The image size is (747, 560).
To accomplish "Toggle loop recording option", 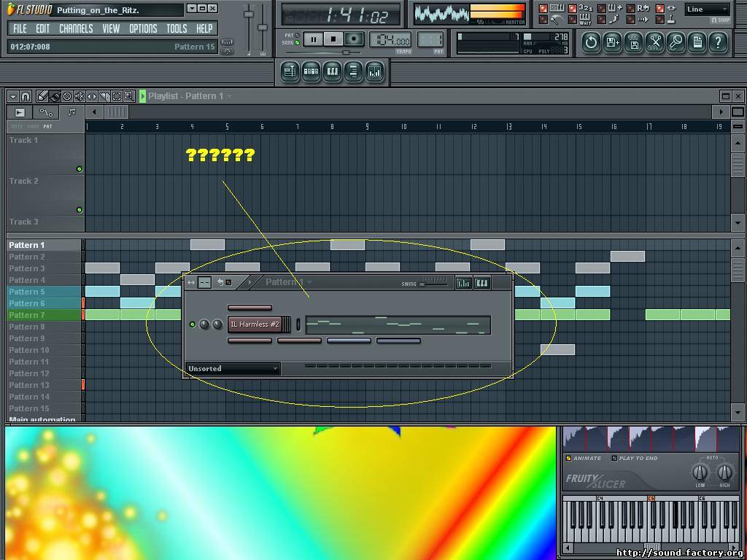I will point(631,9).
